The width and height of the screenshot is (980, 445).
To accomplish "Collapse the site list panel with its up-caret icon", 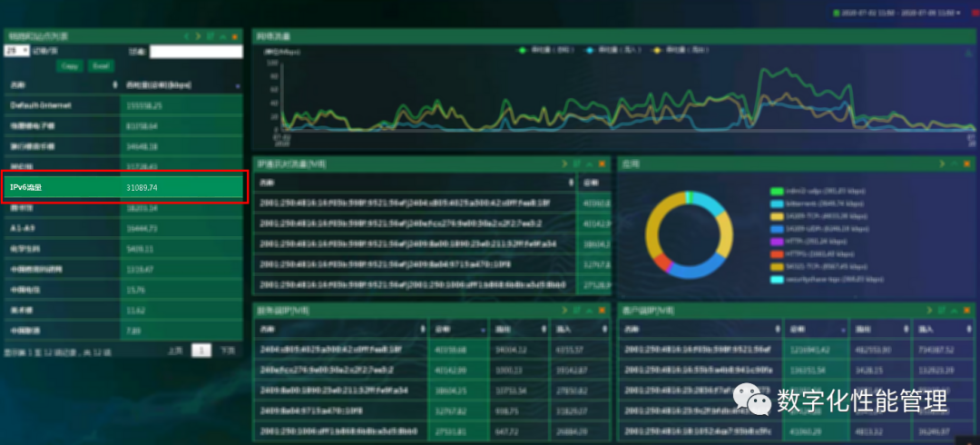I will click(x=222, y=37).
